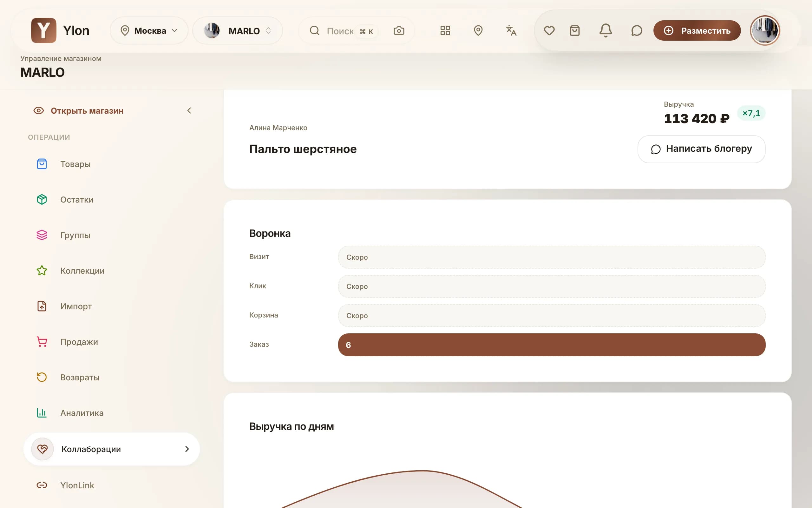
Task: Click the Пальто шерстяное title
Action: click(303, 149)
